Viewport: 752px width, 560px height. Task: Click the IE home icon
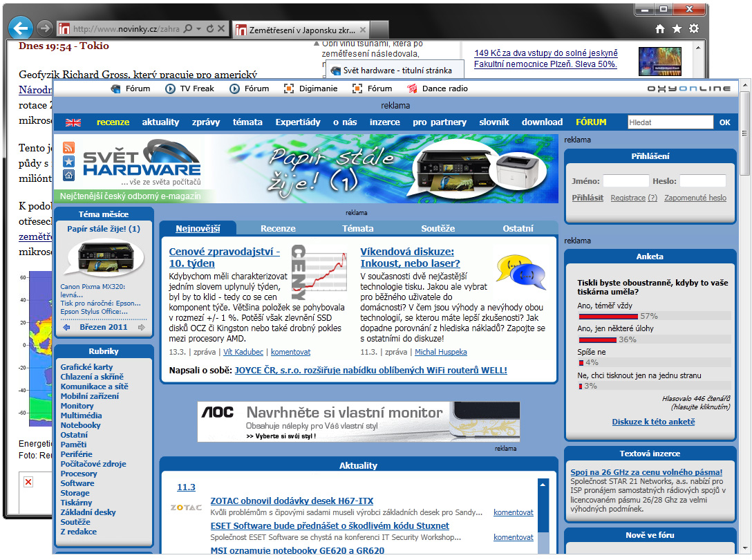click(x=660, y=28)
